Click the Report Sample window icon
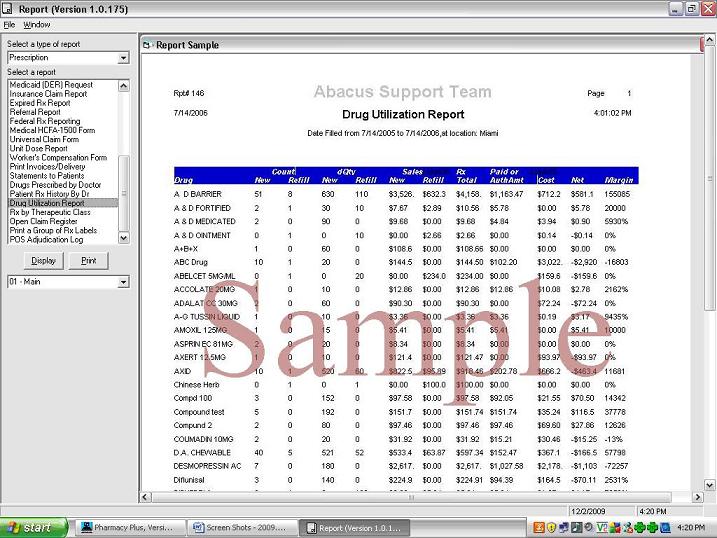 click(146, 45)
